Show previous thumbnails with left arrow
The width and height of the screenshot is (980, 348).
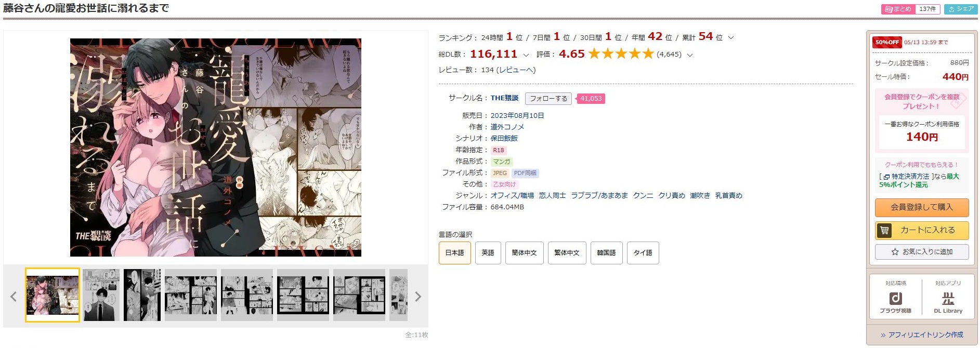(14, 297)
